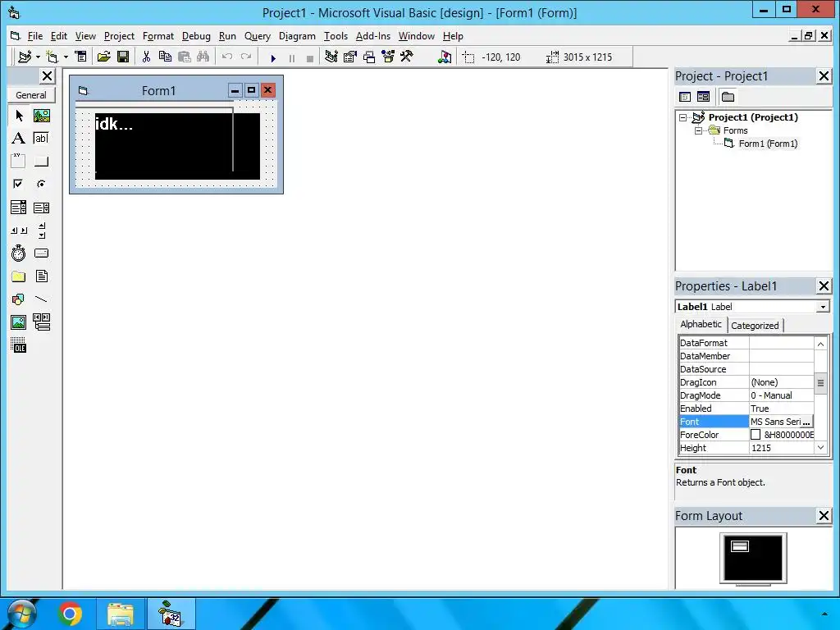Open the File menu

tap(34, 36)
